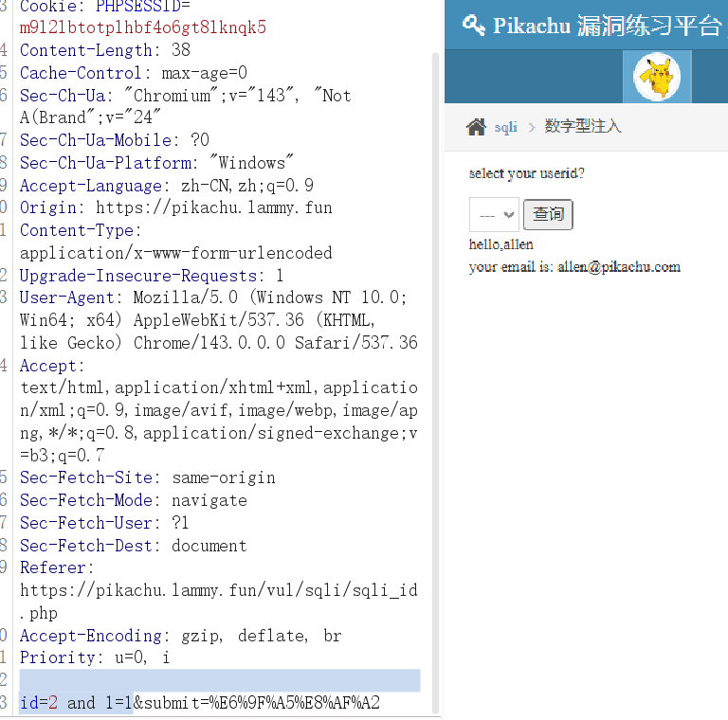Click the Content-Length value 38

pyautogui.click(x=180, y=50)
